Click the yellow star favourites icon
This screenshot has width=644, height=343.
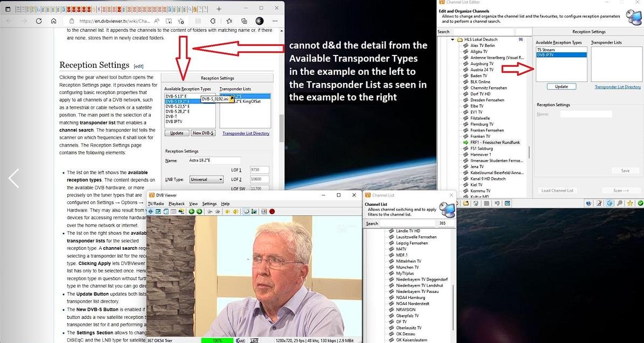click(630, 203)
